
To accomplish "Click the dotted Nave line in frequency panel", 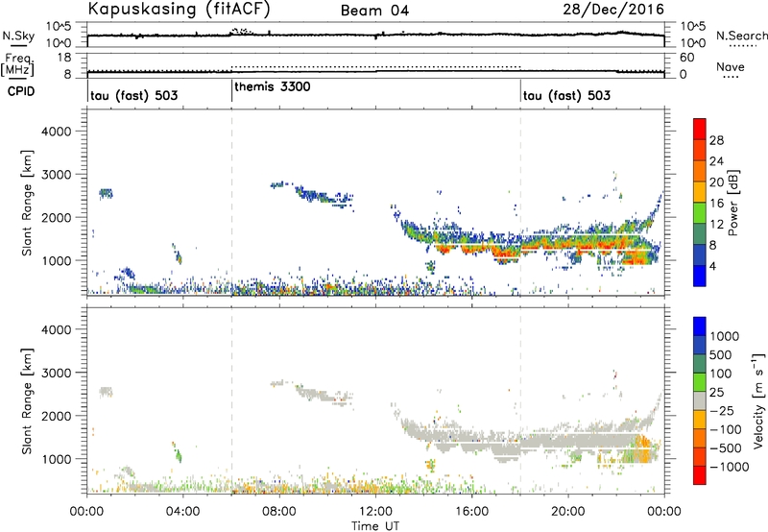I will [x=375, y=66].
